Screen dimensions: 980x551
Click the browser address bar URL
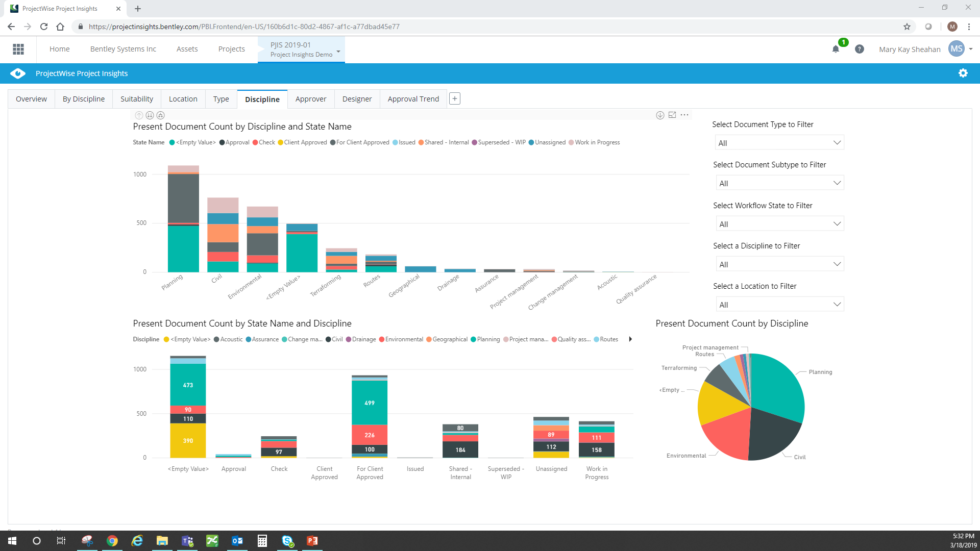(x=244, y=27)
